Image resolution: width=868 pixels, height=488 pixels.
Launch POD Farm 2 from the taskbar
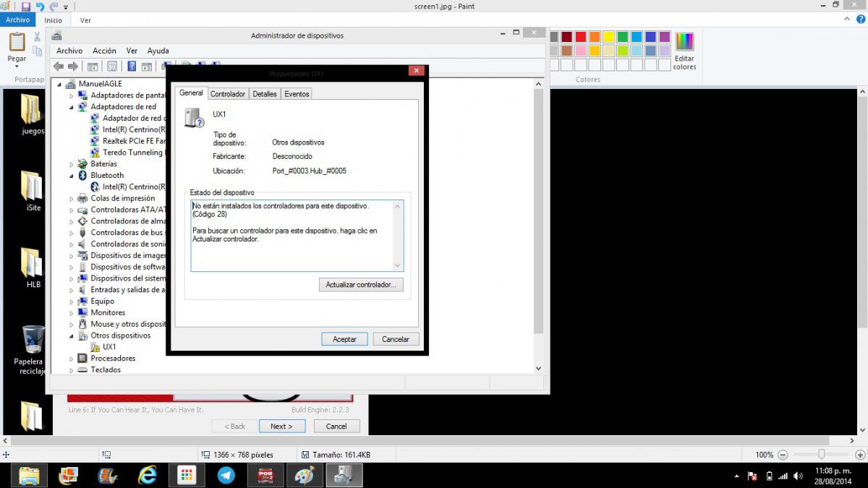click(265, 475)
